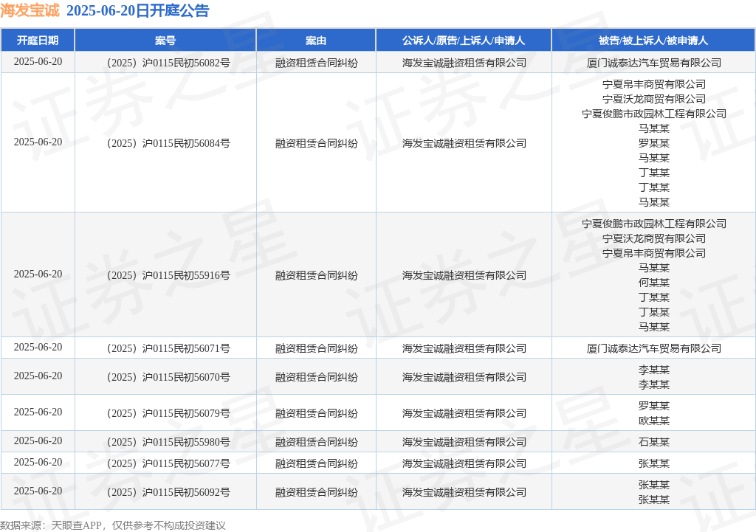Click the 被告/被上诉人/被申请人 column header
The height and width of the screenshot is (532, 756).
coord(653,41)
